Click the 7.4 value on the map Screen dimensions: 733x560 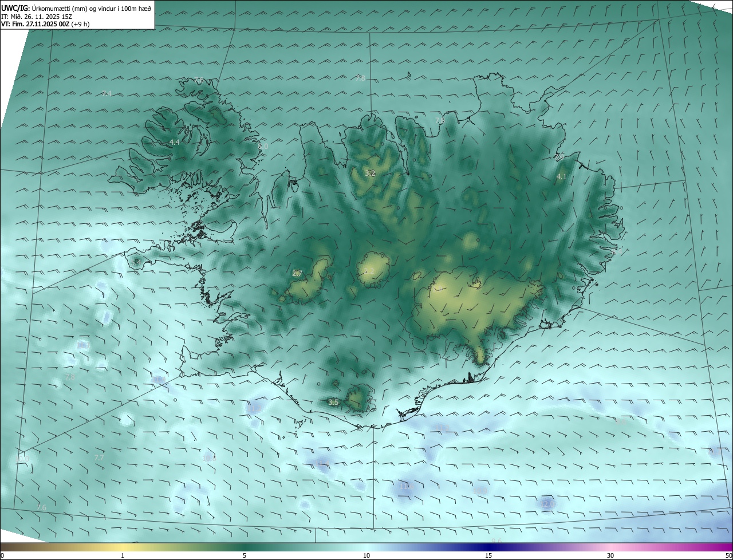click(x=107, y=93)
